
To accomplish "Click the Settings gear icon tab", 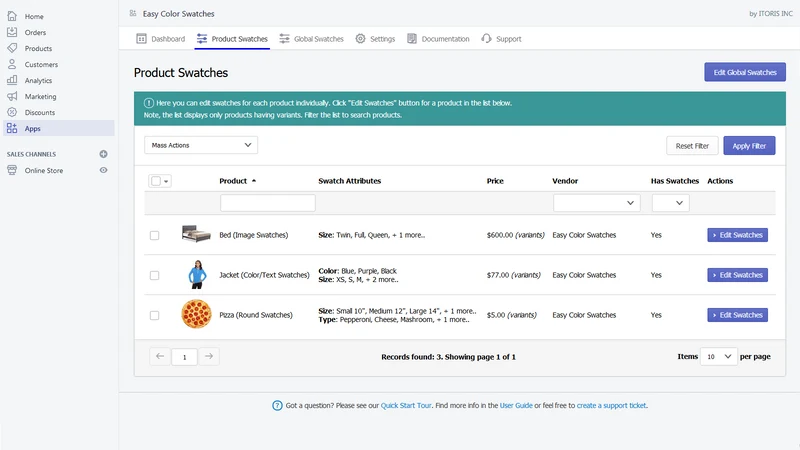I will tap(360, 39).
